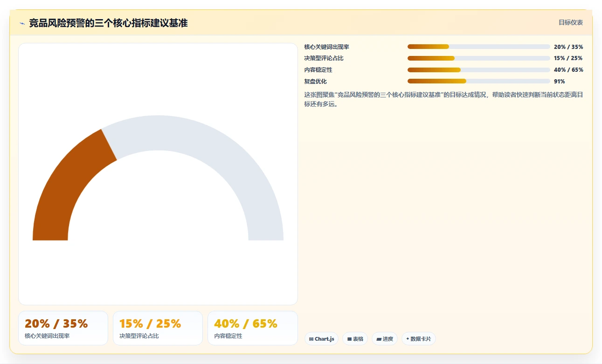
Task: Select the 表格 tag chip
Action: [x=355, y=339]
